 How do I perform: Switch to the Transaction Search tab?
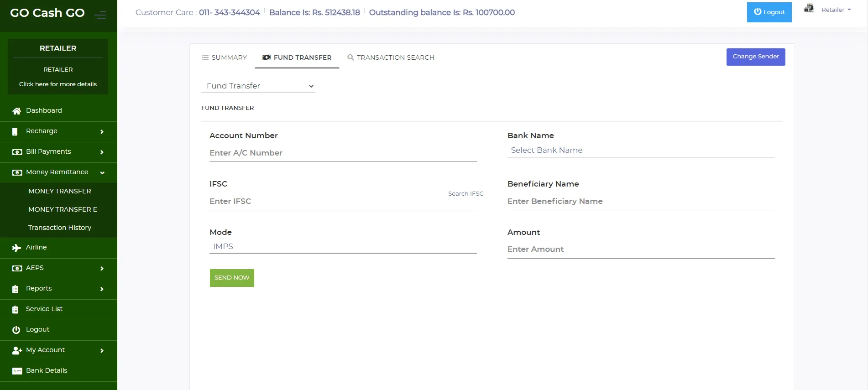pyautogui.click(x=391, y=57)
